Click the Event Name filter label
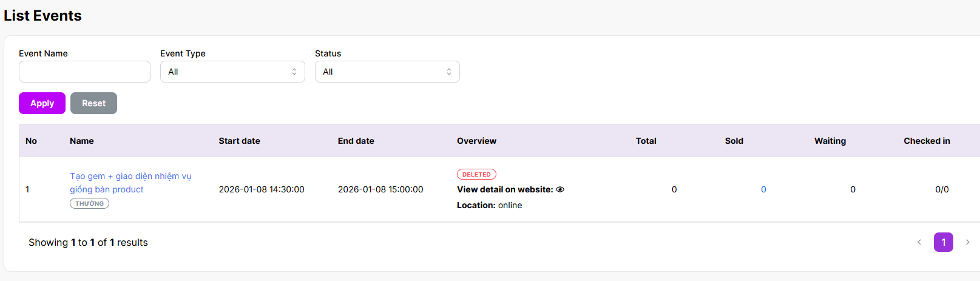 [43, 53]
